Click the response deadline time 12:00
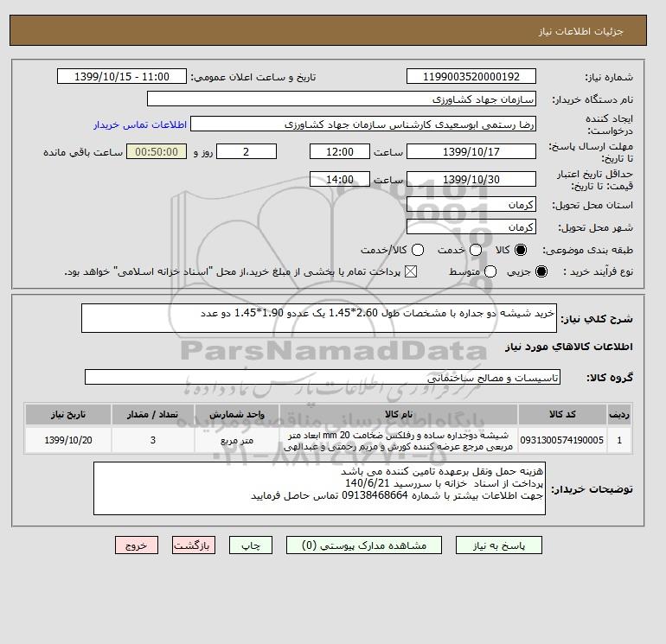Image resolution: width=666 pixels, height=644 pixels. [340, 151]
